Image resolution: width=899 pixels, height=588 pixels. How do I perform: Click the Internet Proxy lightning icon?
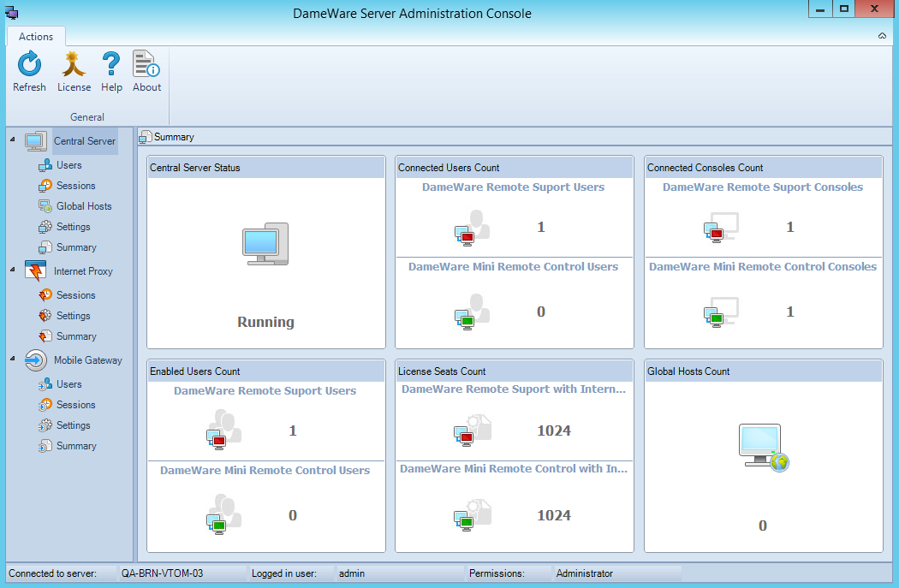pos(36,271)
